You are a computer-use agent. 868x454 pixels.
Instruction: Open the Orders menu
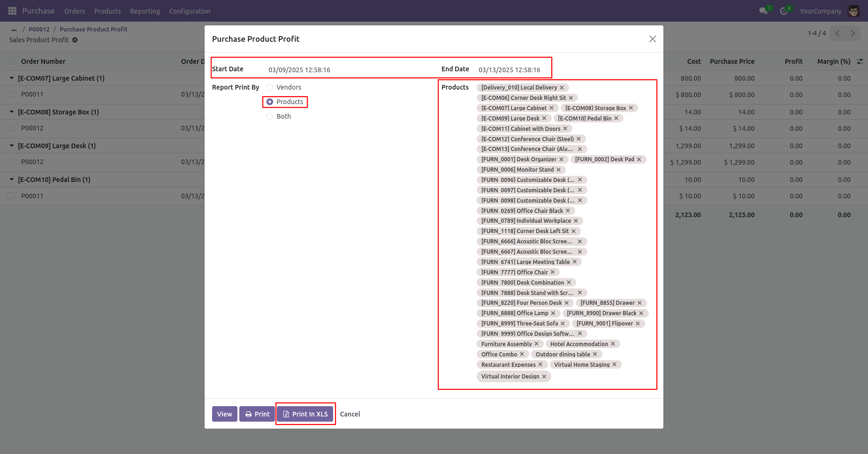coord(75,11)
